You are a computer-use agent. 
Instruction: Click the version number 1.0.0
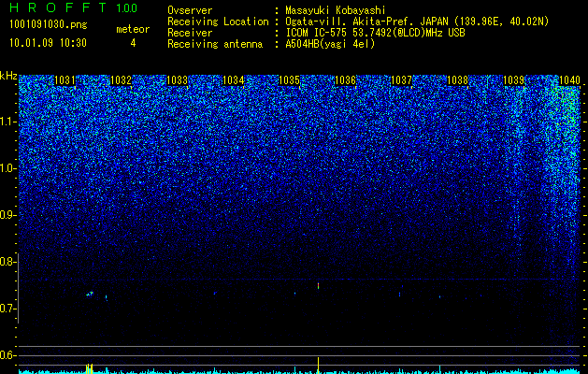tap(126, 7)
